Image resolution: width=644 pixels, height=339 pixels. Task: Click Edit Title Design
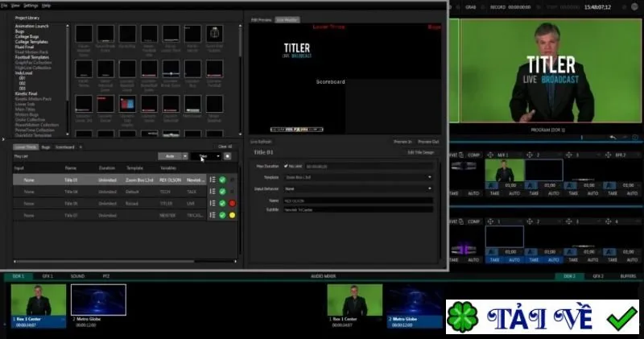click(420, 152)
